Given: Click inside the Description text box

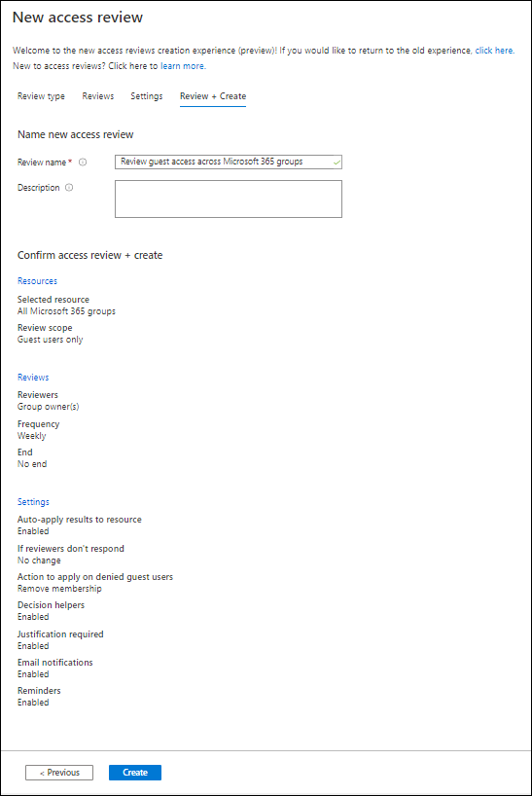Looking at the screenshot, I should click(229, 199).
